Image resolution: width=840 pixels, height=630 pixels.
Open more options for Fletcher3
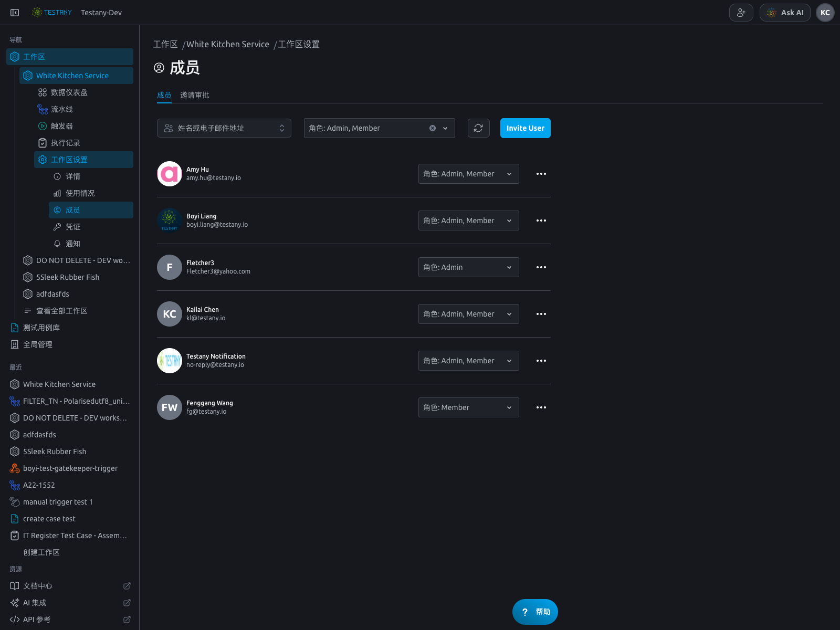[541, 267]
